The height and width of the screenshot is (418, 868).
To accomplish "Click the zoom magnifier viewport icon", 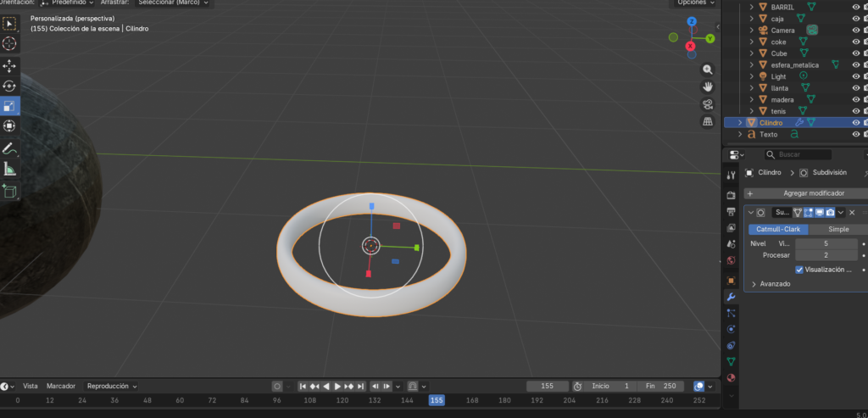I will [x=707, y=70].
